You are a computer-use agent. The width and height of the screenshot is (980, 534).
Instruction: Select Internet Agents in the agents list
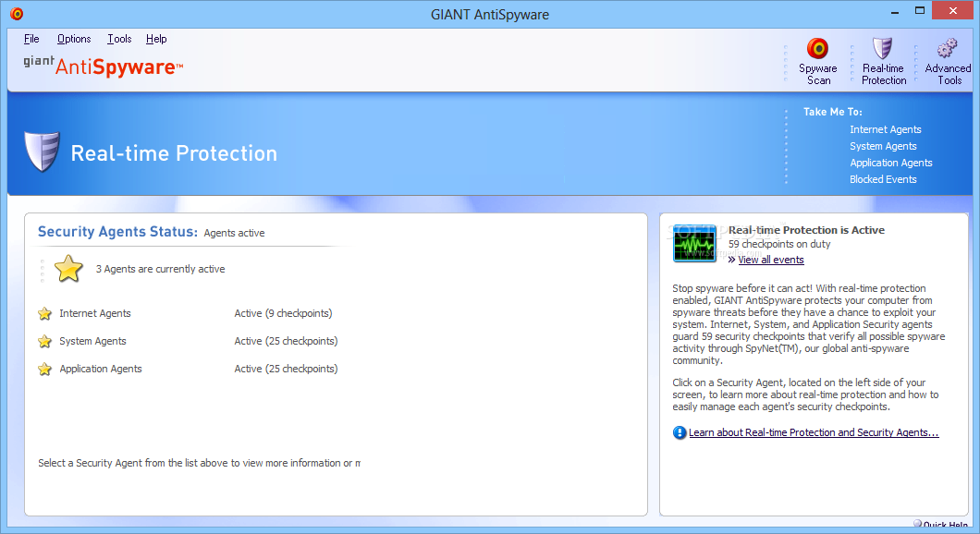pyautogui.click(x=95, y=313)
